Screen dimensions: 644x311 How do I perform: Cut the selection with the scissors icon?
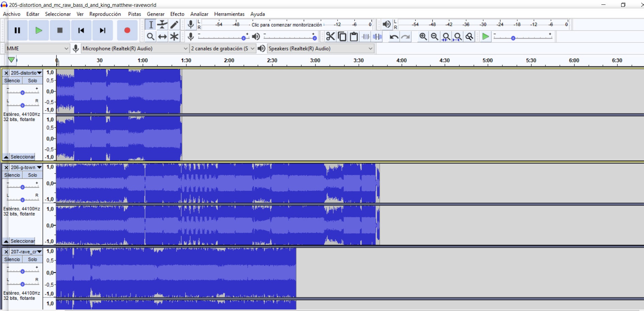point(330,36)
